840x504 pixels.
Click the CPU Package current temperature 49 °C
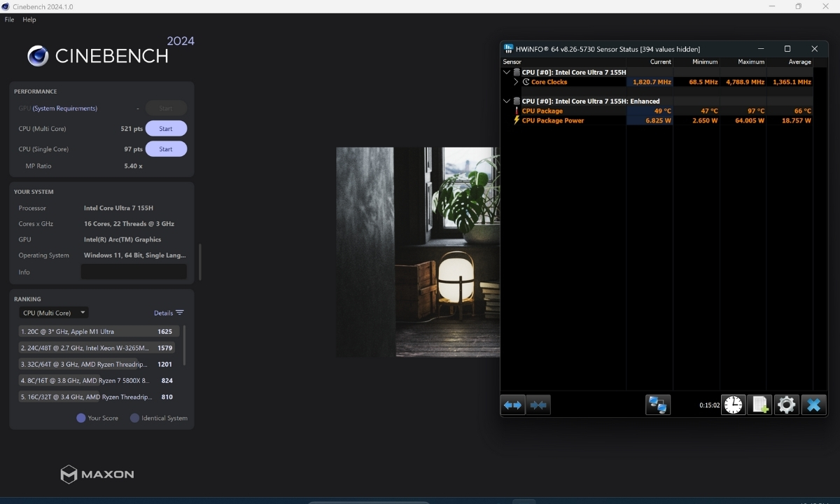(x=662, y=111)
